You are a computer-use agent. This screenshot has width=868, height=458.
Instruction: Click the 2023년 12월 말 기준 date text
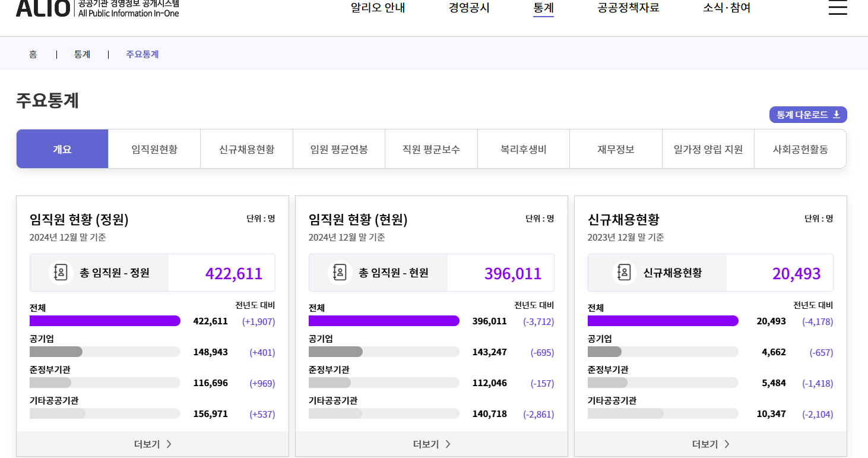click(626, 237)
